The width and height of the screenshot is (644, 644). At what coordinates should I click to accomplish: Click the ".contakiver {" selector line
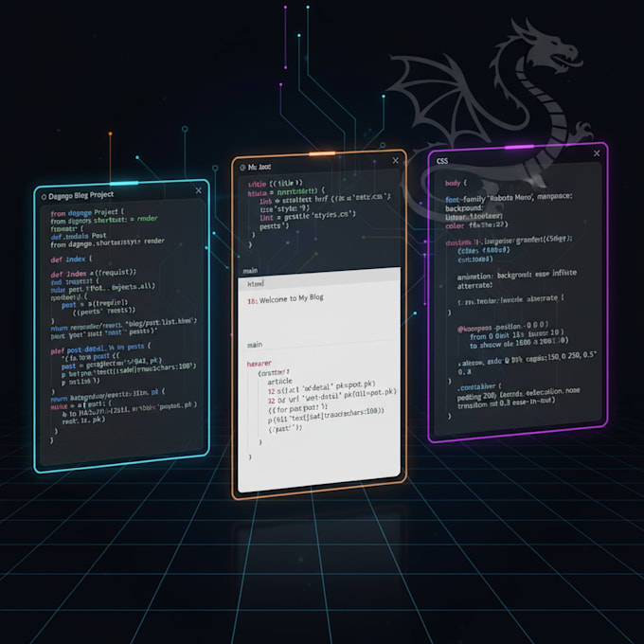tap(479, 387)
